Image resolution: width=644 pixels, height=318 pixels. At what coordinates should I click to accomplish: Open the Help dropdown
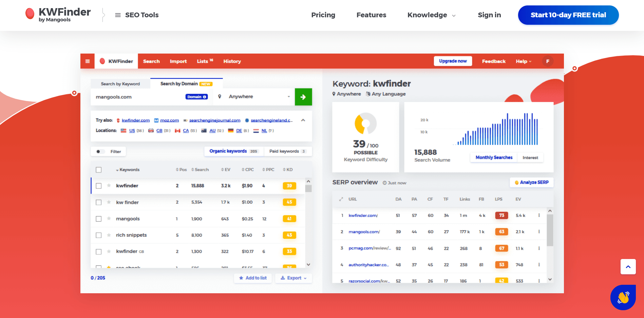(524, 61)
